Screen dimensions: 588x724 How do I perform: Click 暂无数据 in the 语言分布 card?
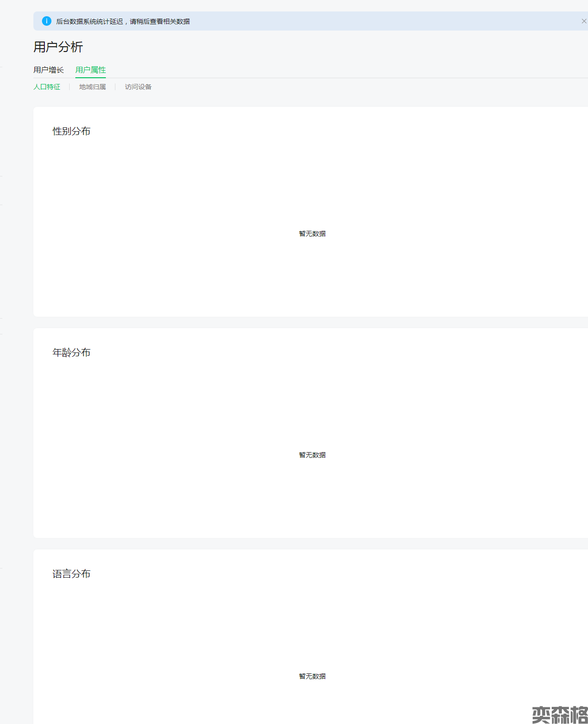312,676
